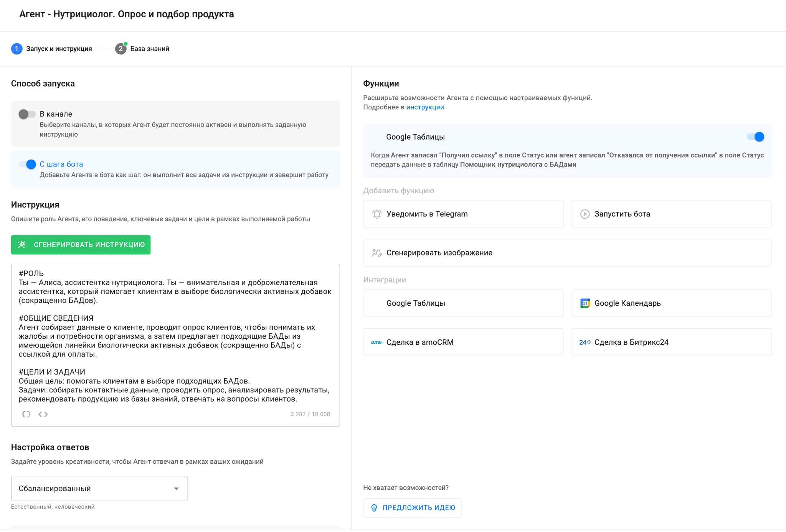This screenshot has height=532, width=786.
Task: Click the step 2 number circle
Action: pos(121,49)
